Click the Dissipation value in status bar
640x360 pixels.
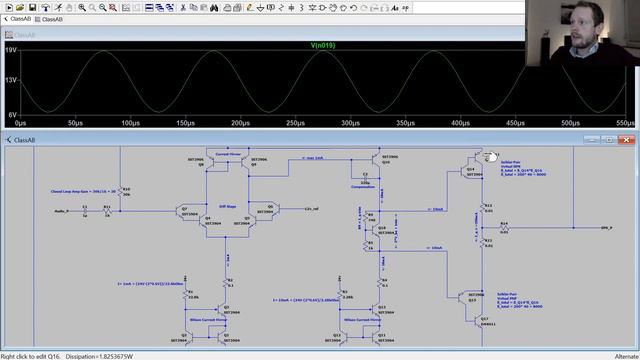pos(99,356)
